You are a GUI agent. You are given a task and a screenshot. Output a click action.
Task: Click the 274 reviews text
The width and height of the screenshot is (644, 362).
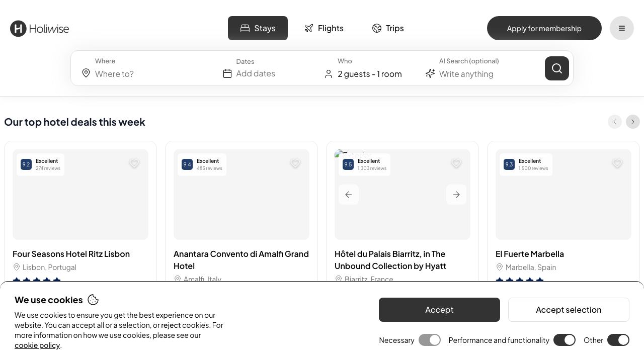48,168
